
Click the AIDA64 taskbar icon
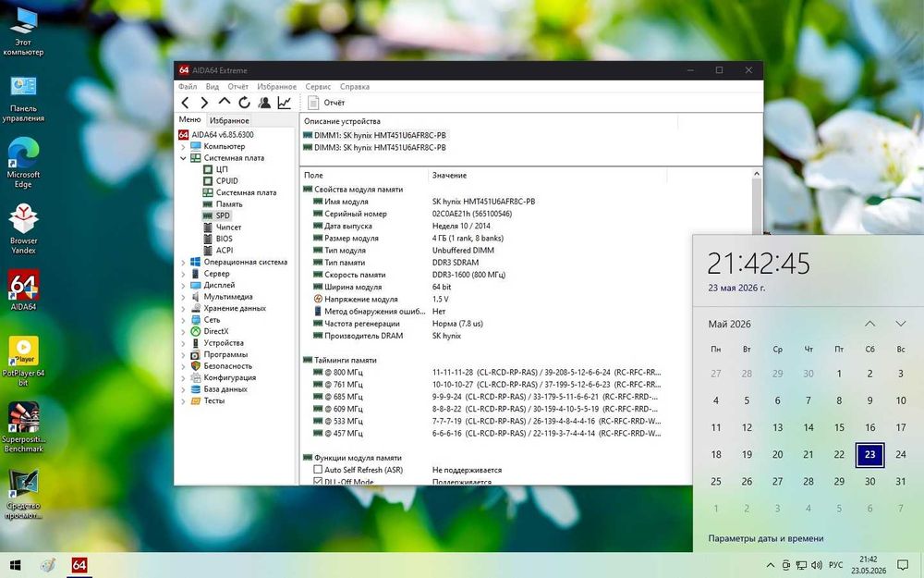tap(79, 565)
